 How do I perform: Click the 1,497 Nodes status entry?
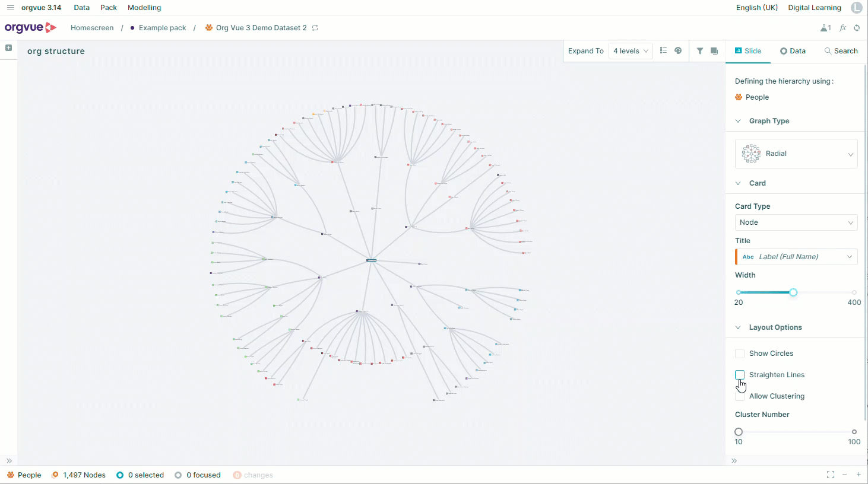click(78, 475)
